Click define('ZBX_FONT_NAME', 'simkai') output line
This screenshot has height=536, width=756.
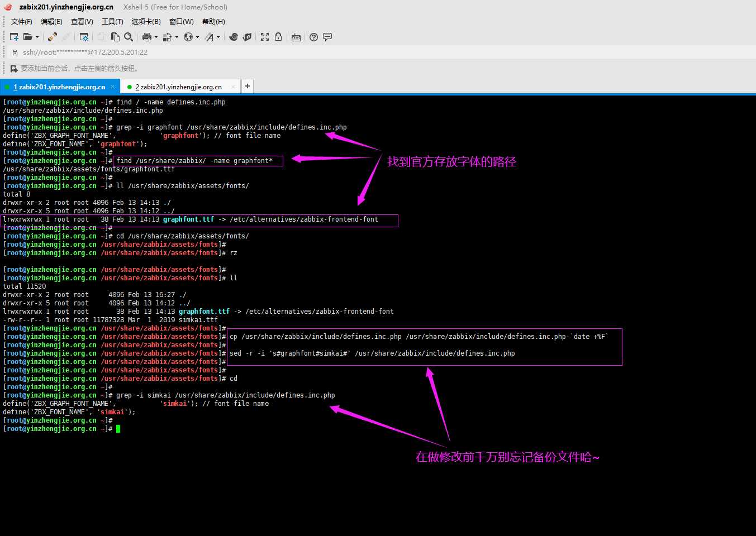(69, 412)
